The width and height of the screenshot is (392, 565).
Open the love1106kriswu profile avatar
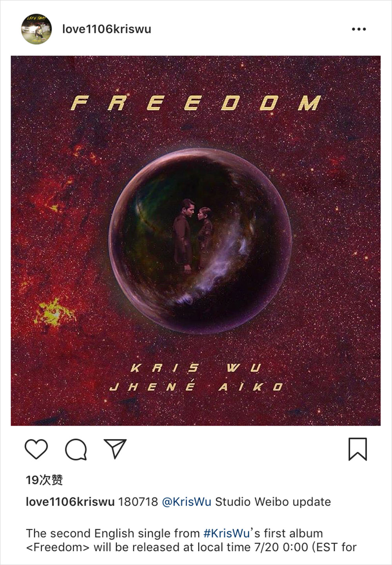[x=36, y=29]
